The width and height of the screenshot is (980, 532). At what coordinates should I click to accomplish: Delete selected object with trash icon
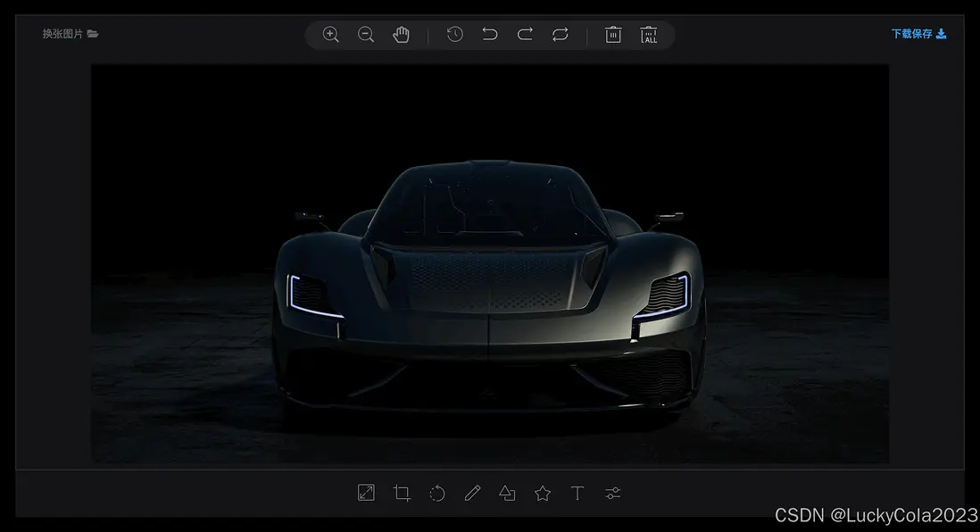pyautogui.click(x=613, y=35)
